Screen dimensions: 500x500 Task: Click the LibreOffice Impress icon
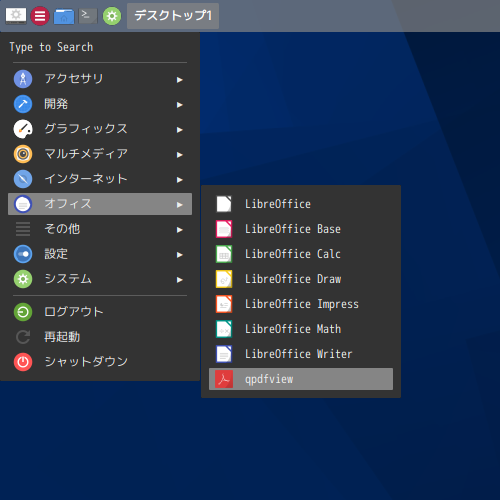(x=224, y=304)
